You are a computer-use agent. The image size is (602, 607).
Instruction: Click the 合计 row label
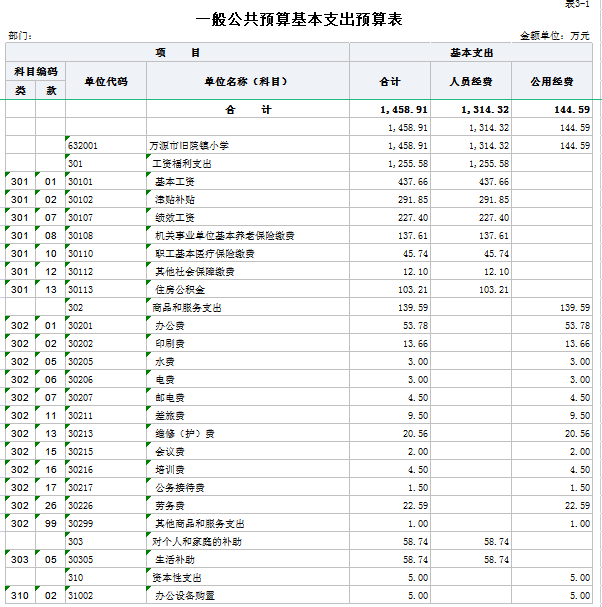click(x=248, y=110)
